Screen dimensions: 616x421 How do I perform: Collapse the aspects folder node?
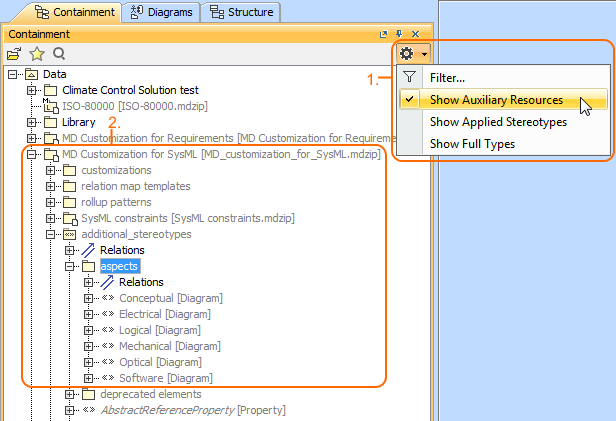pos(70,266)
